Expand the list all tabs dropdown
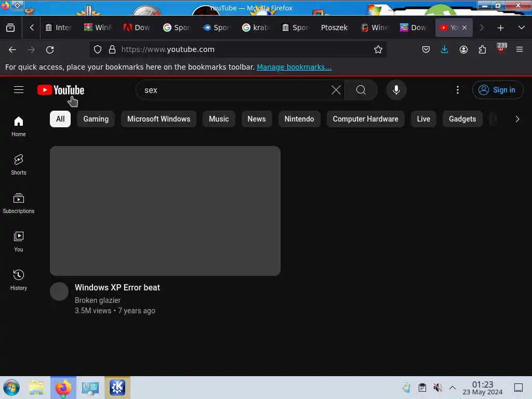Screen dimensions: 532x399 point(522,28)
